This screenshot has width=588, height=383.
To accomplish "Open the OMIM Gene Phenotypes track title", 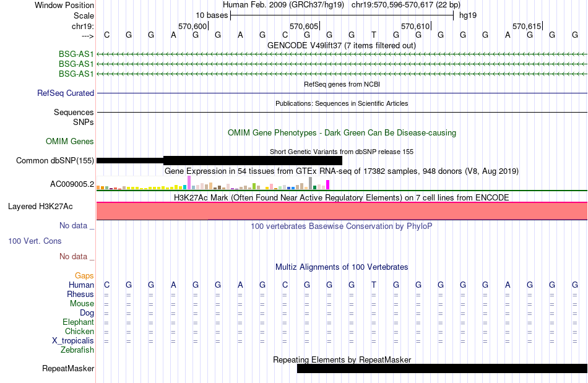I will [342, 132].
